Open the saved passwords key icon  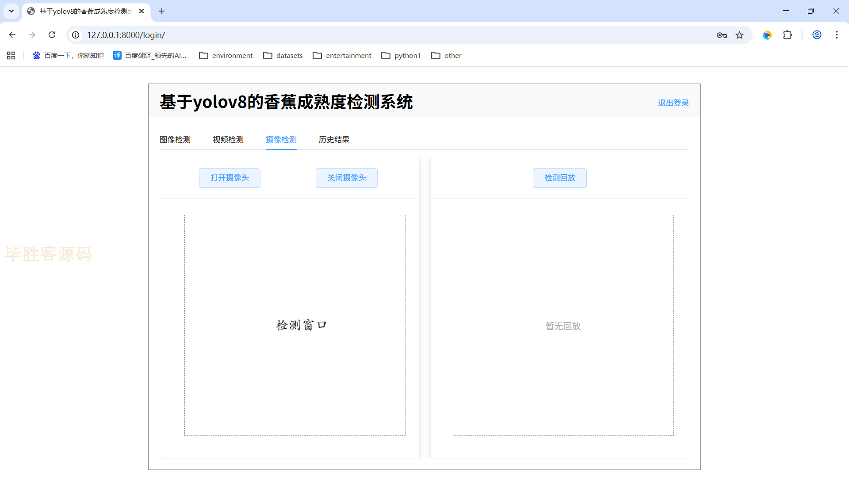722,35
